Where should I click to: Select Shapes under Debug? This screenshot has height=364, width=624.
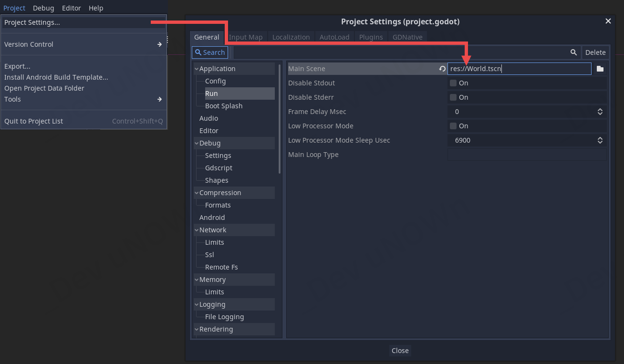click(x=217, y=180)
